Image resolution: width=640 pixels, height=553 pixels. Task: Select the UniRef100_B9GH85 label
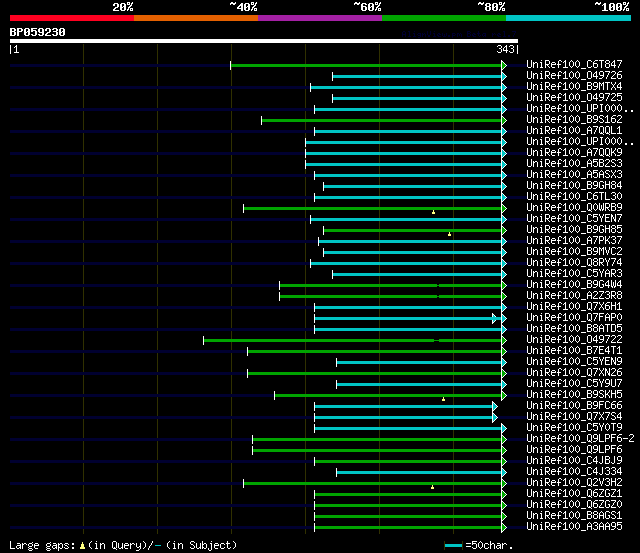click(x=574, y=230)
